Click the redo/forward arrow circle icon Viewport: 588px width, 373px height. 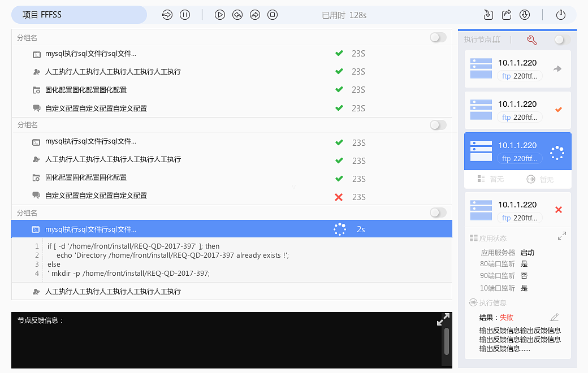click(255, 15)
